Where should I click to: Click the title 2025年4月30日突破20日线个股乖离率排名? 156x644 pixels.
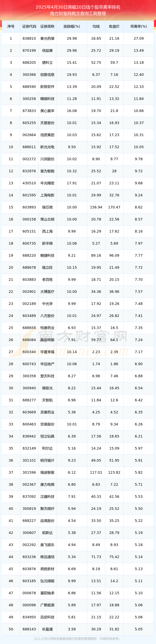click(78, 7)
